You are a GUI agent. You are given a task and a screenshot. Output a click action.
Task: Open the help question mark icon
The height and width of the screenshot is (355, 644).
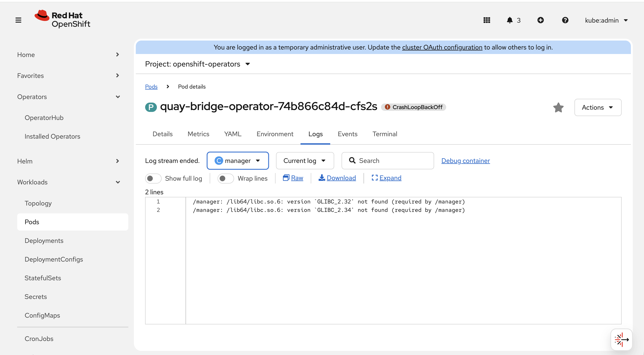point(565,20)
